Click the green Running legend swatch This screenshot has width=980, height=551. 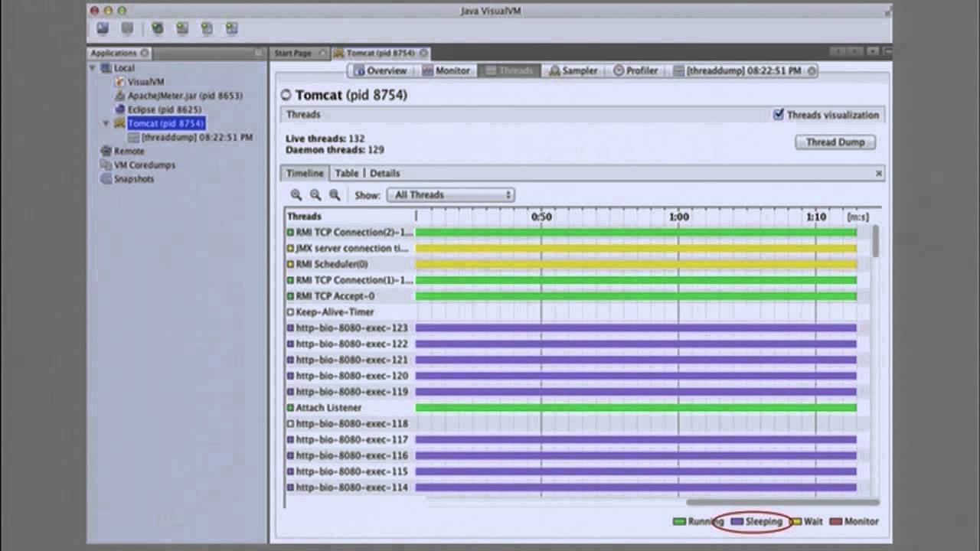coord(678,521)
